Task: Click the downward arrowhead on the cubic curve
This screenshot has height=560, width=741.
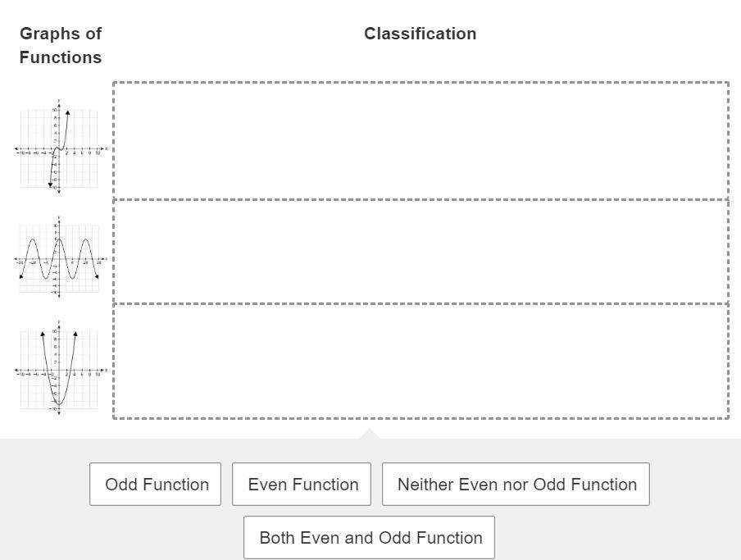Action: pos(50,184)
